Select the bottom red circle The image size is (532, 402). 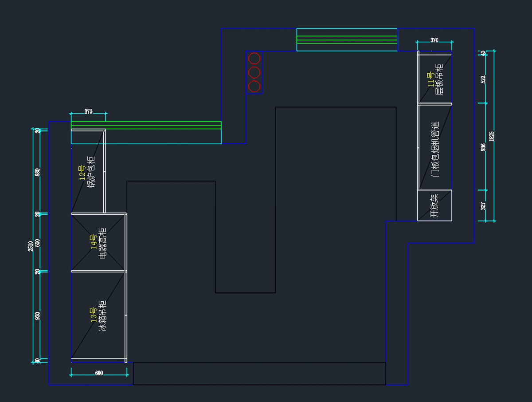[254, 86]
